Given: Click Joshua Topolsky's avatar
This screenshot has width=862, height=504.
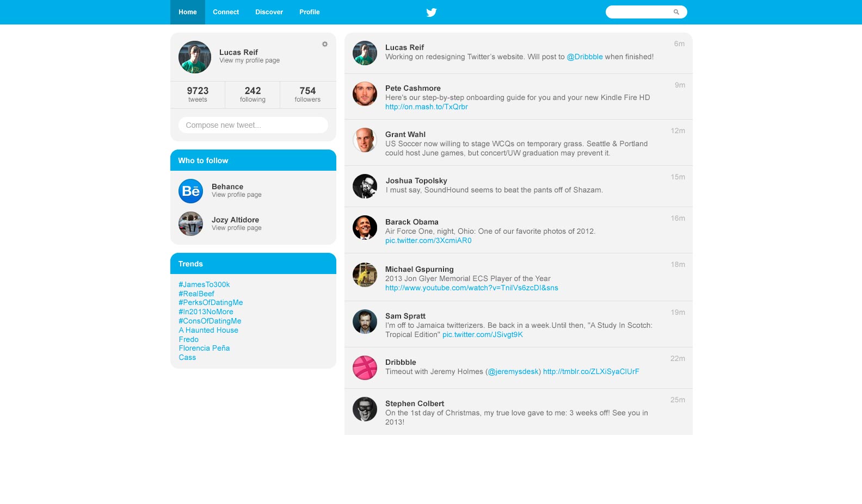Looking at the screenshot, I should [365, 186].
